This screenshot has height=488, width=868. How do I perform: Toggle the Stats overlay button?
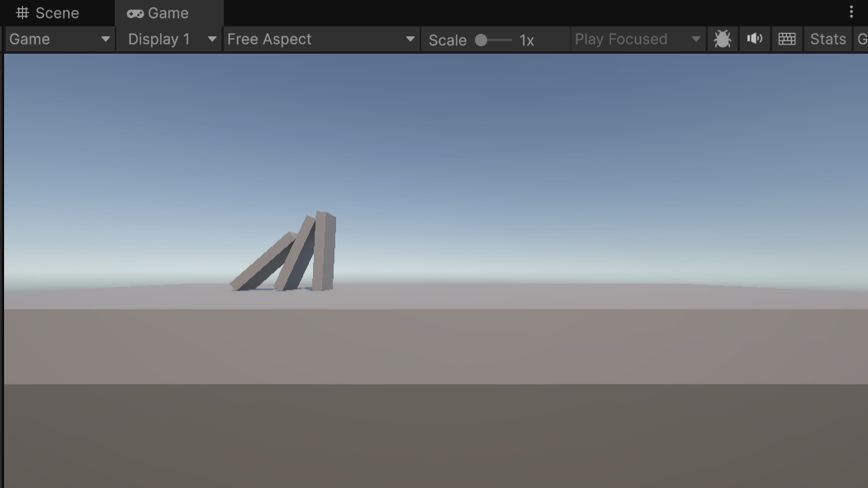(828, 39)
